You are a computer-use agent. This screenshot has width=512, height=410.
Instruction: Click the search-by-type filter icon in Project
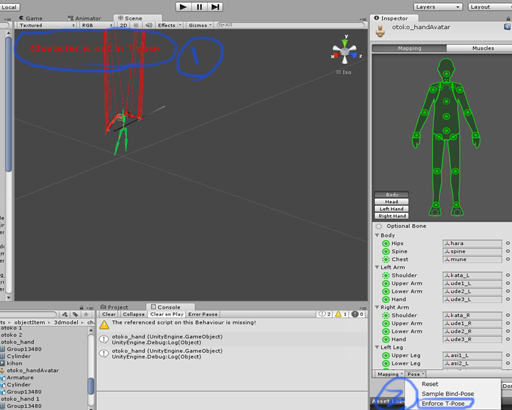tap(65, 314)
